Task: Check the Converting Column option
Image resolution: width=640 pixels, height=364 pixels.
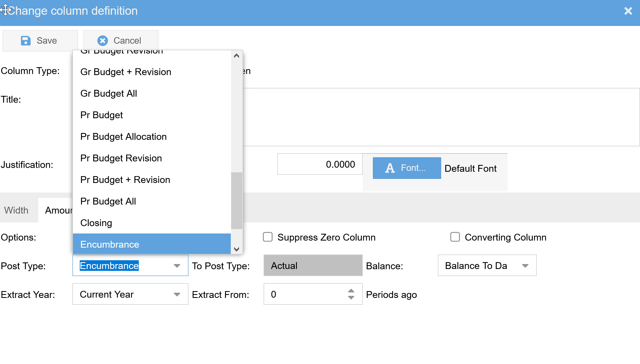Action: tap(455, 237)
